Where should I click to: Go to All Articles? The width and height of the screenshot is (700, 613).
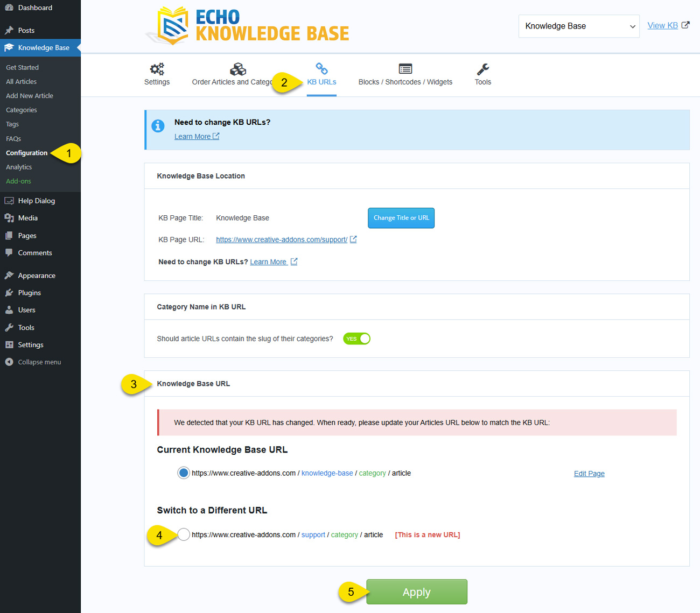click(x=22, y=81)
